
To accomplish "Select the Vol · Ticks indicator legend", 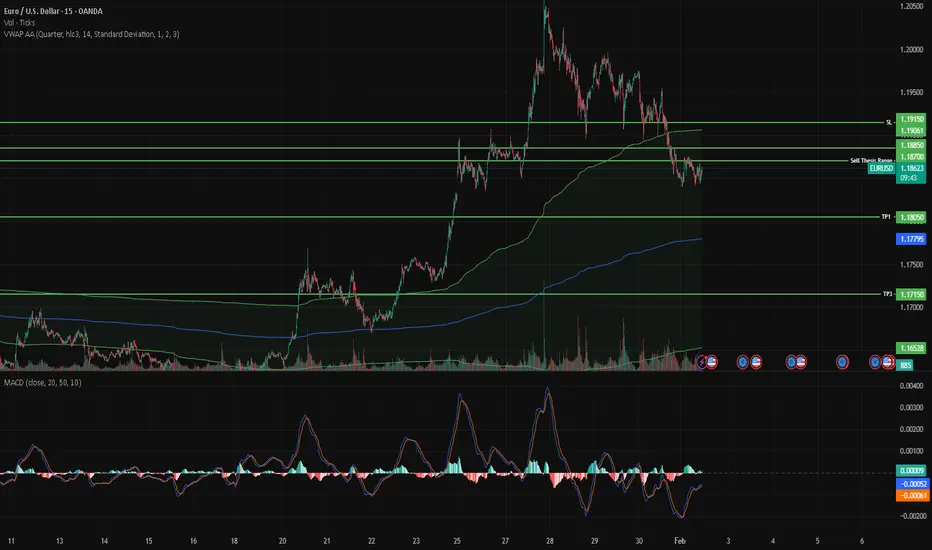I will (x=20, y=23).
